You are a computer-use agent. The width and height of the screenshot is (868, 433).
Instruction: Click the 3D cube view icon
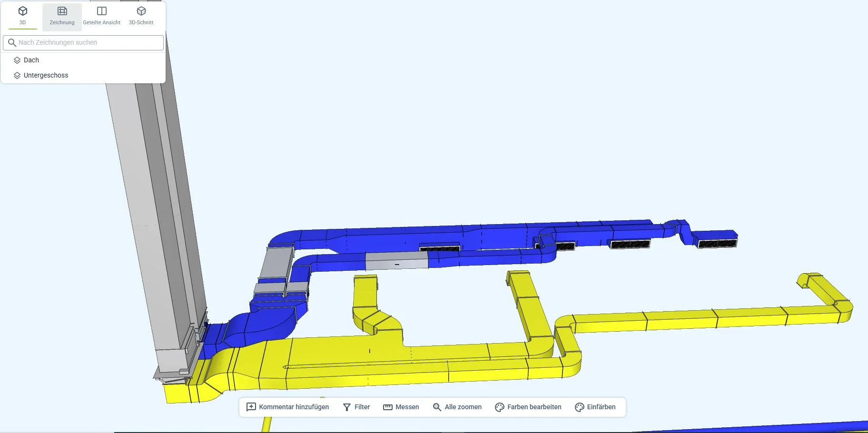22,11
